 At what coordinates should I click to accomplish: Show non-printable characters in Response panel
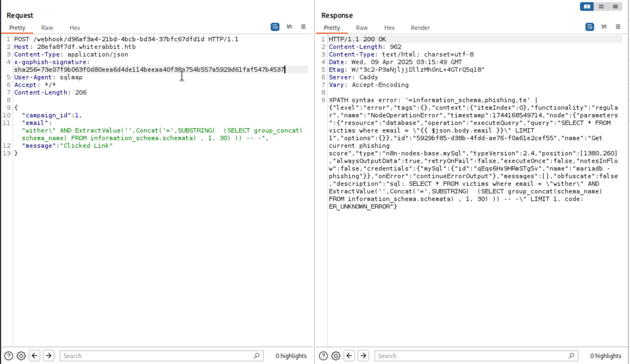pyautogui.click(x=604, y=27)
